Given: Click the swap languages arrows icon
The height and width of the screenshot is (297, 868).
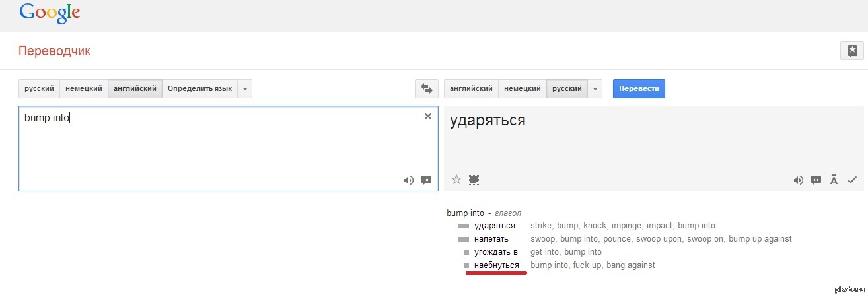Looking at the screenshot, I should [426, 88].
